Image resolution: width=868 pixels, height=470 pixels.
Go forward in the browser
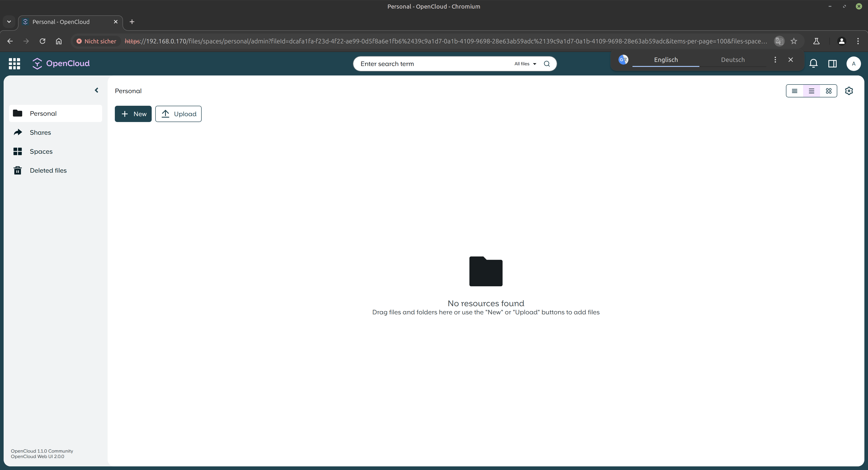[x=26, y=41]
